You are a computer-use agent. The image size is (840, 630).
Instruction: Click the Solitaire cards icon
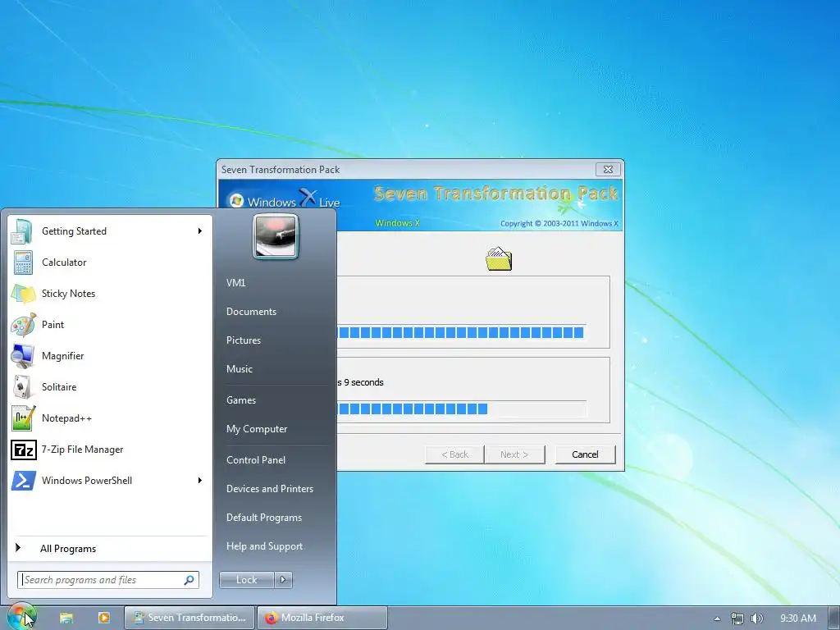click(22, 387)
